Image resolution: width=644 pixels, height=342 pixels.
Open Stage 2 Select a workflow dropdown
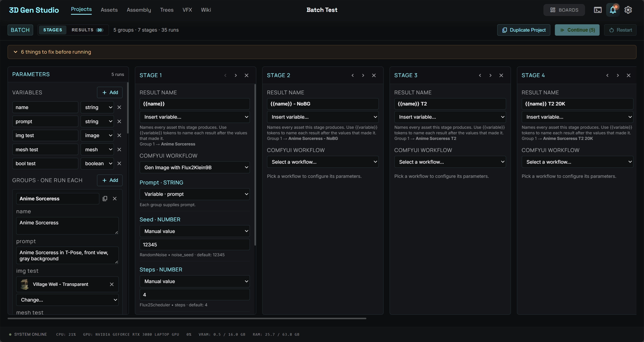click(x=323, y=162)
